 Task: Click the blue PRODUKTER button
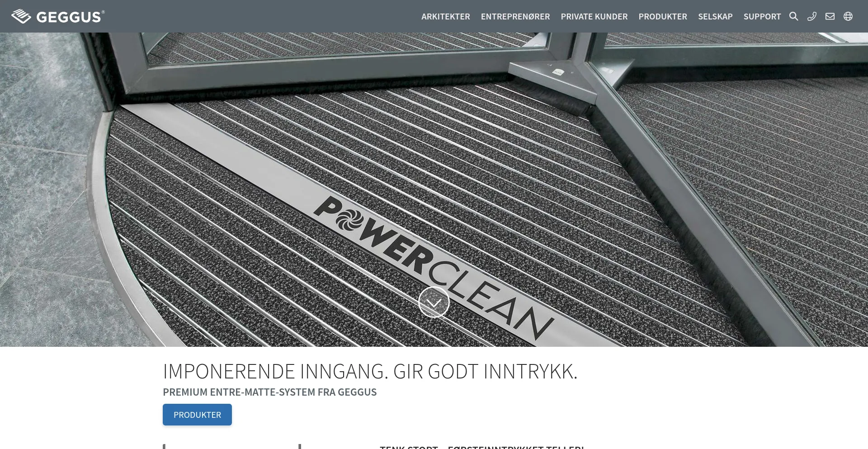pyautogui.click(x=197, y=415)
